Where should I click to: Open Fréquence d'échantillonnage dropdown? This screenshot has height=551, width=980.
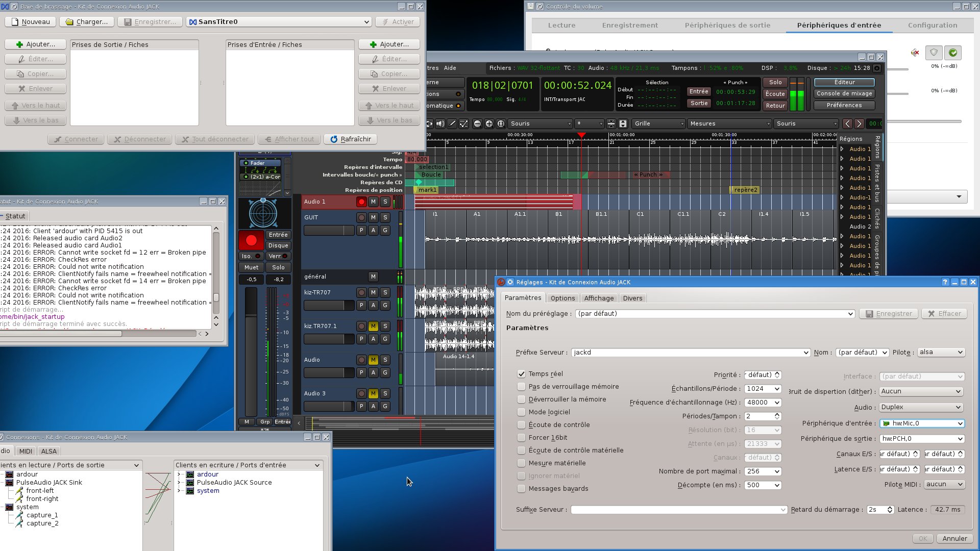(763, 403)
